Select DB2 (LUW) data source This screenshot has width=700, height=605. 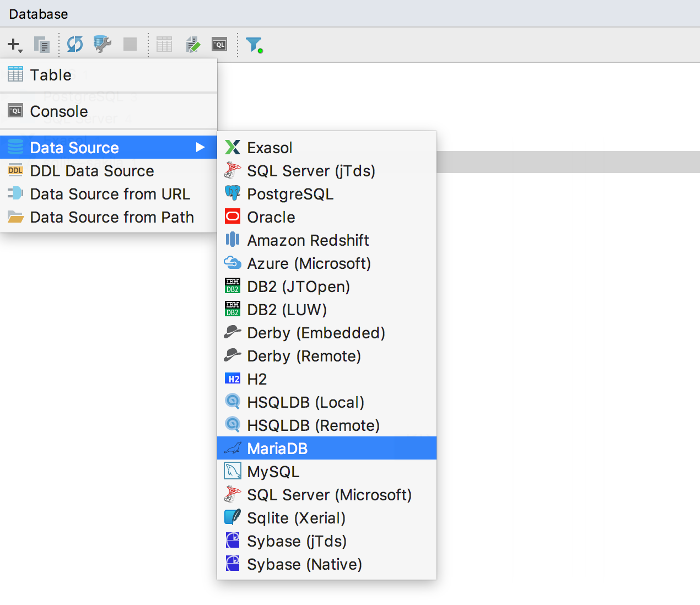(x=327, y=310)
